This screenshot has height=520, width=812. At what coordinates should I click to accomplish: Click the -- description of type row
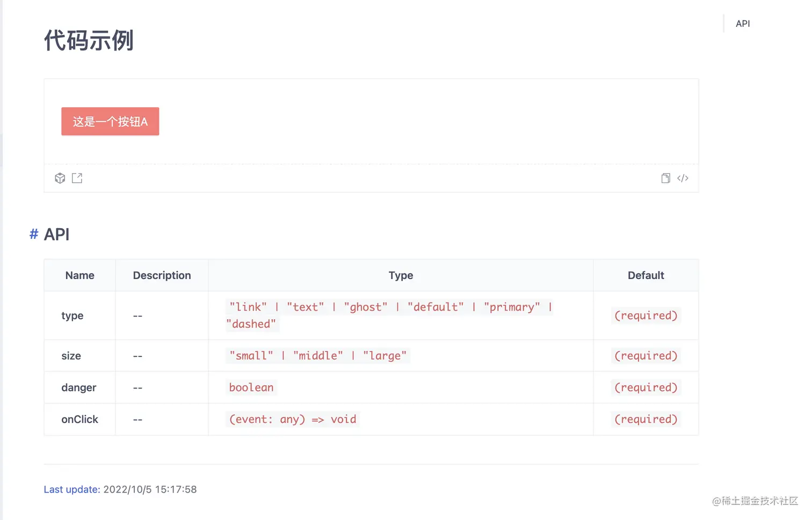138,316
